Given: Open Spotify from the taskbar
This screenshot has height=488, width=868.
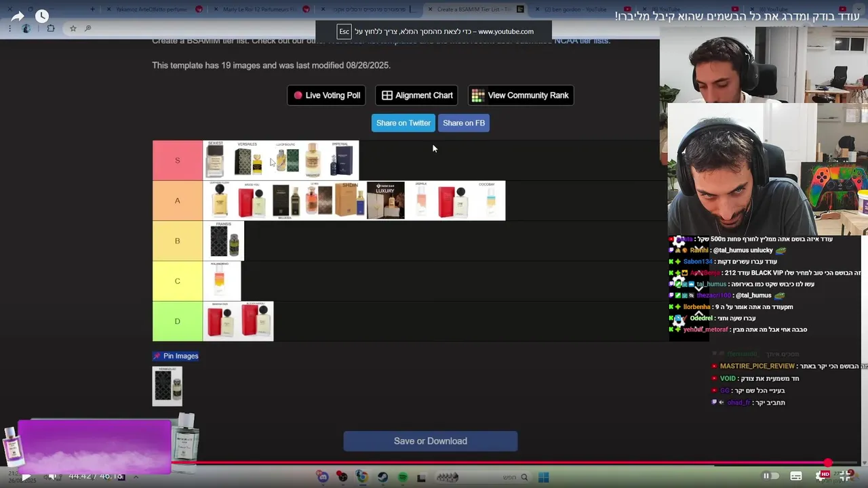Looking at the screenshot, I should [x=402, y=477].
